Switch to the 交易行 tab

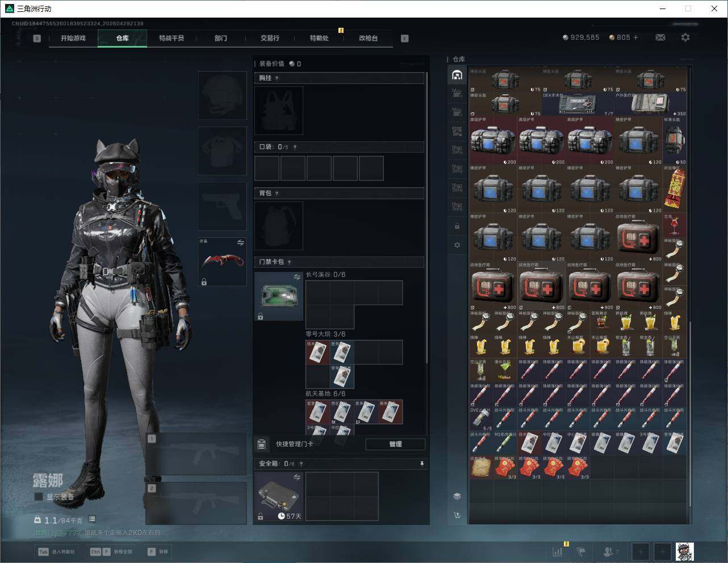tap(270, 38)
